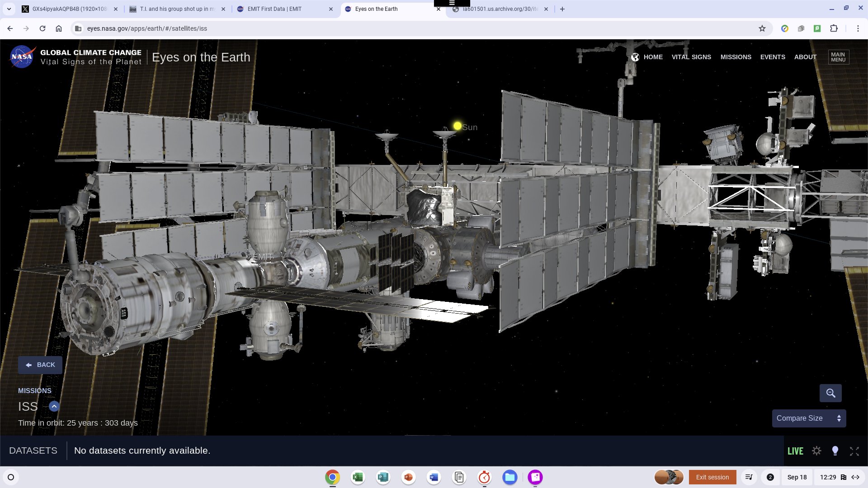Open the Sep 18 calendar date

(x=797, y=477)
